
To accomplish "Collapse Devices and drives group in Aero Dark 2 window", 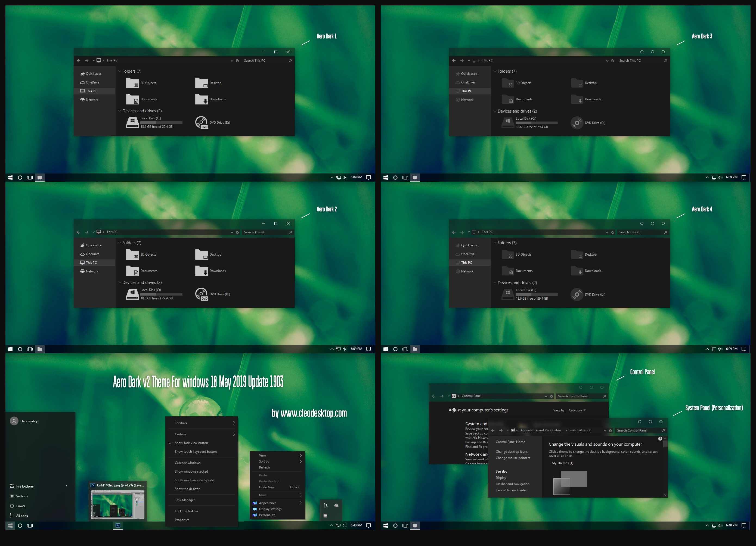I will coord(120,283).
